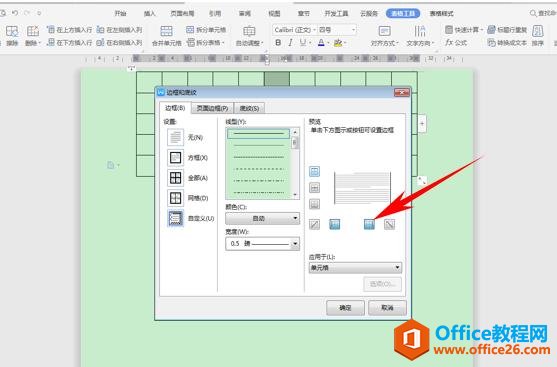Open the 宽度(W) width dropdown
Screen dimensions: 557x367
click(x=263, y=244)
